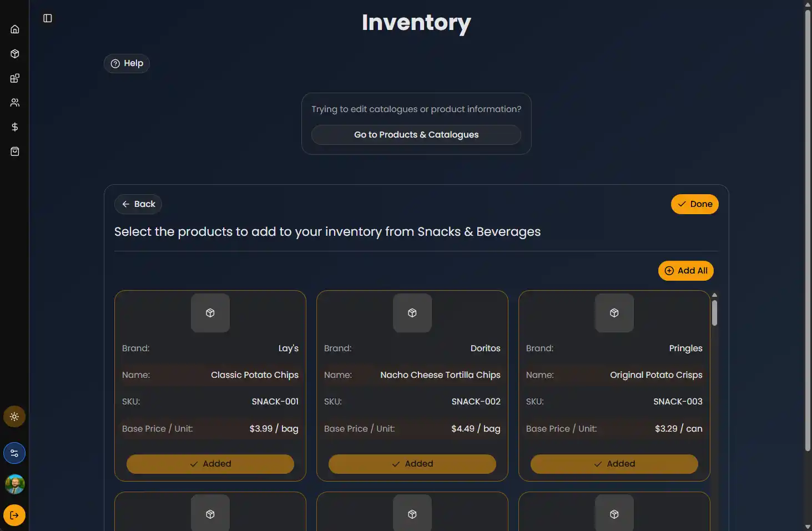Click product image below the Doritos card
This screenshot has width=812, height=531.
point(412,513)
